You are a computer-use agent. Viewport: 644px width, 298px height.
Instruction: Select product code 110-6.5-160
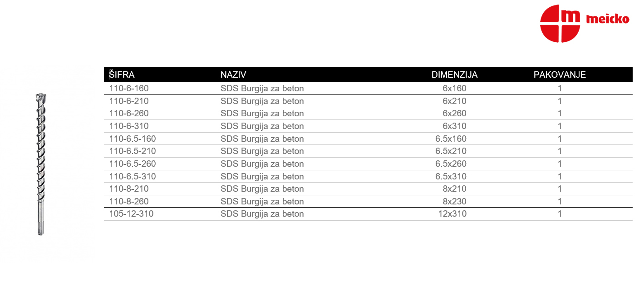[x=133, y=139]
